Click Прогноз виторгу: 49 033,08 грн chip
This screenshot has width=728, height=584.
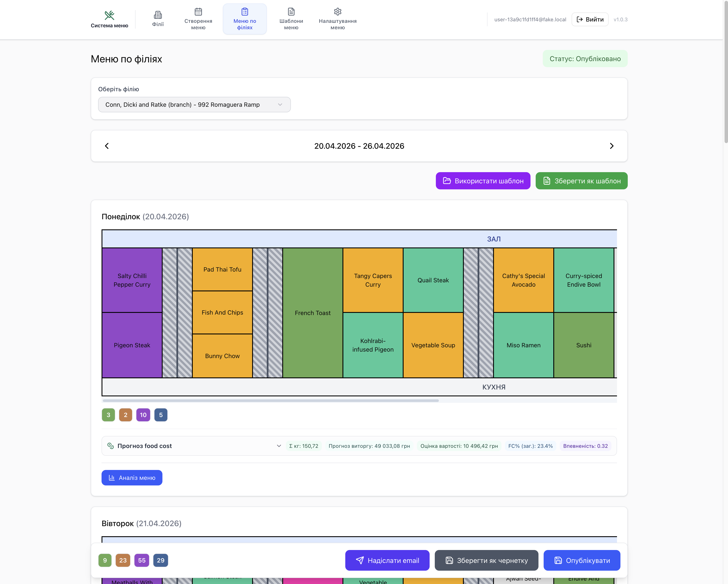tap(369, 446)
